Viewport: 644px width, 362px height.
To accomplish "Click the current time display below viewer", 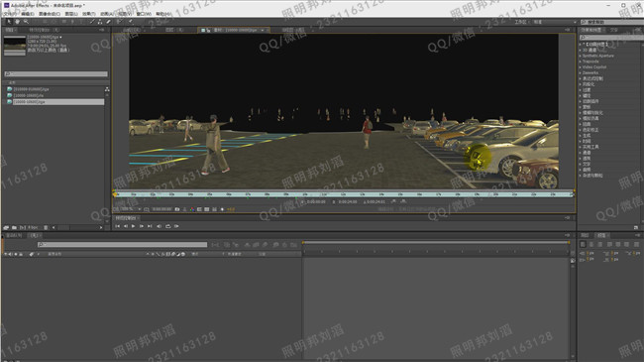I will point(162,209).
